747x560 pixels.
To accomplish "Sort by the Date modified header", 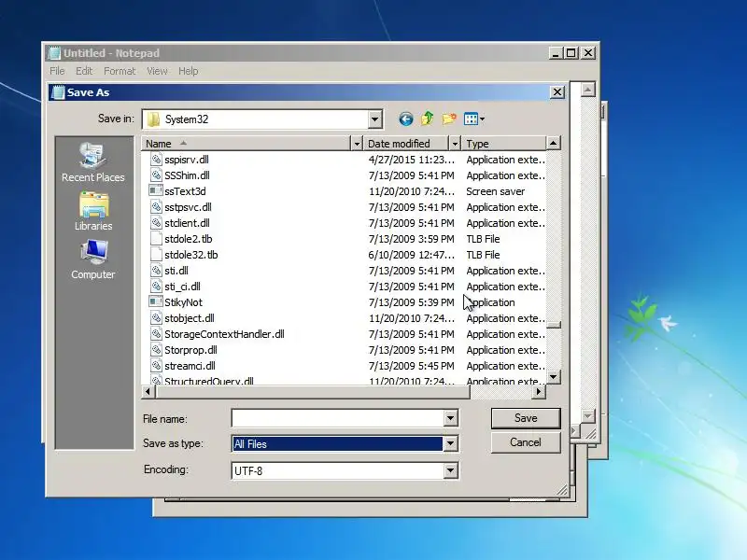I will coord(405,144).
